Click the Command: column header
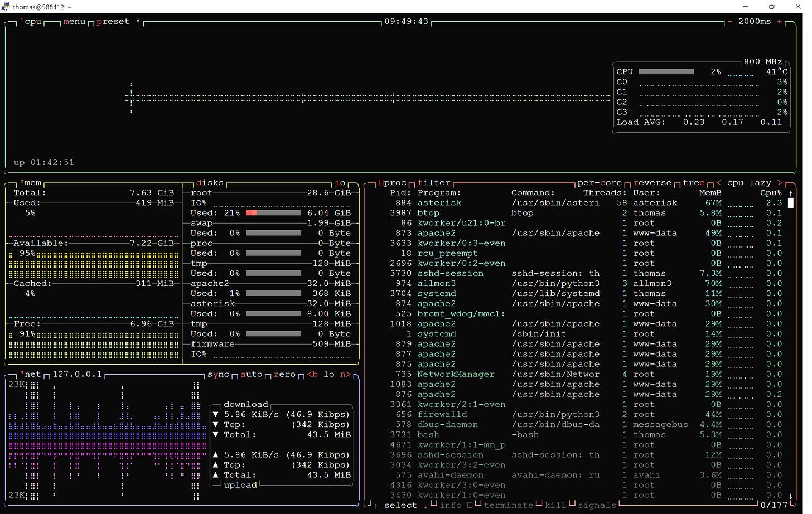 click(533, 193)
